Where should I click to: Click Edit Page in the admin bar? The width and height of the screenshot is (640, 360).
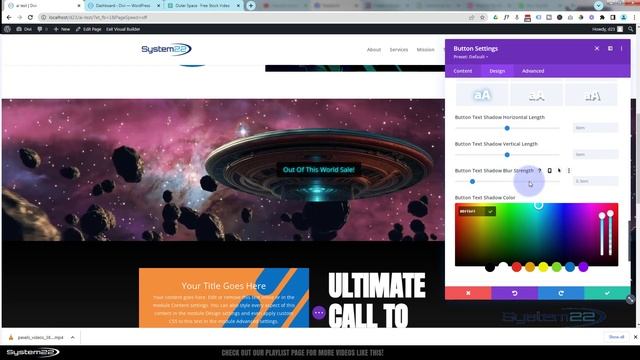point(89,29)
